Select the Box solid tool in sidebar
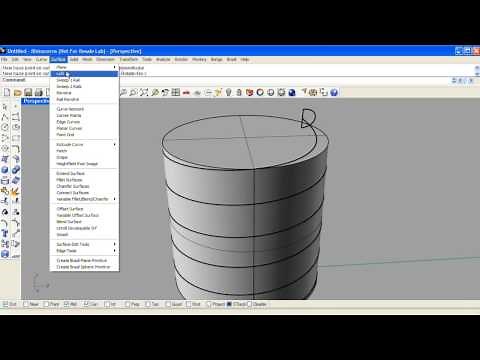The width and height of the screenshot is (480, 360). pyautogui.click(x=5, y=170)
